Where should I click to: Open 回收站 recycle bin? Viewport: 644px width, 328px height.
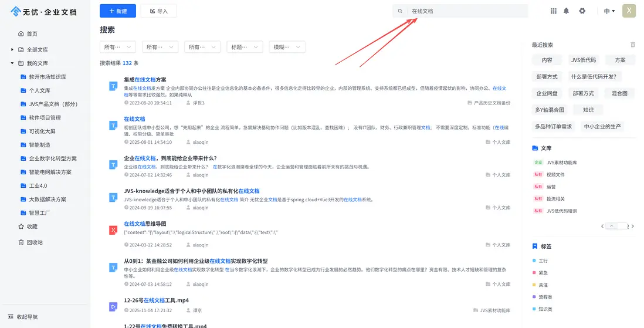30,242
